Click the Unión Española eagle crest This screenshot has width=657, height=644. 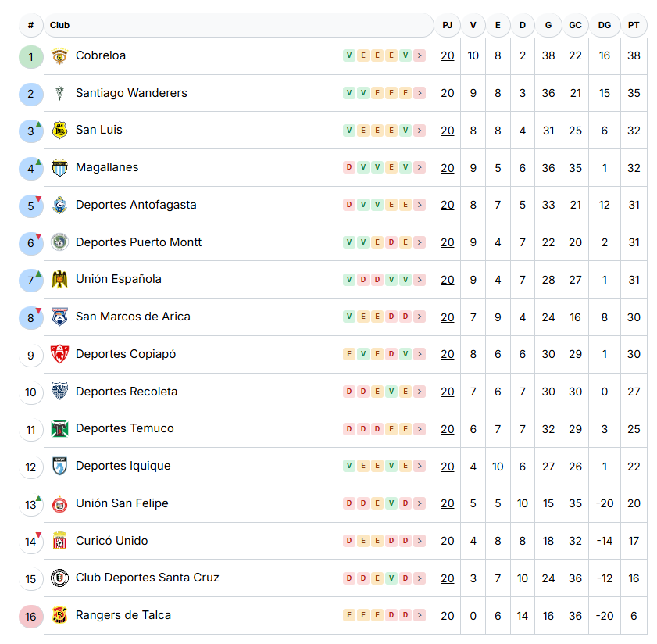59,280
